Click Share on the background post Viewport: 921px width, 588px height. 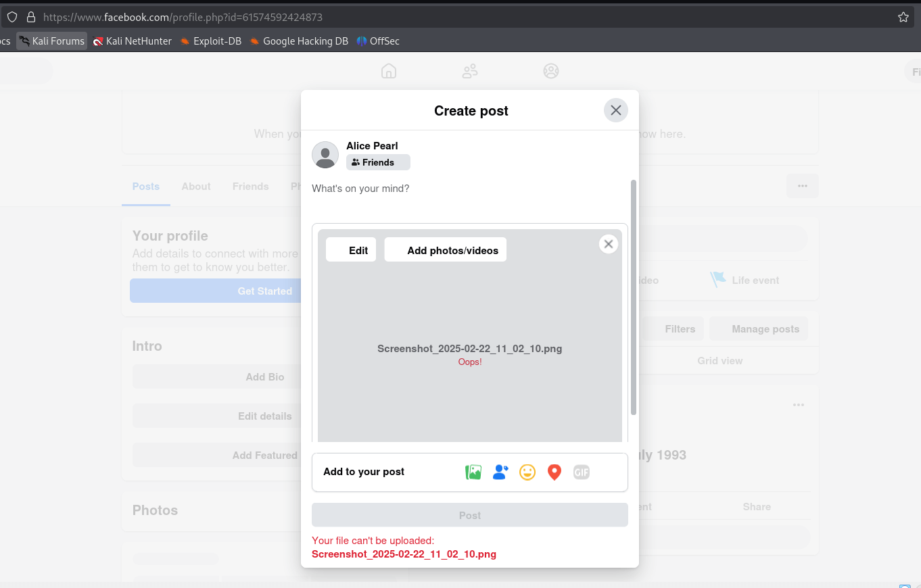(x=757, y=507)
